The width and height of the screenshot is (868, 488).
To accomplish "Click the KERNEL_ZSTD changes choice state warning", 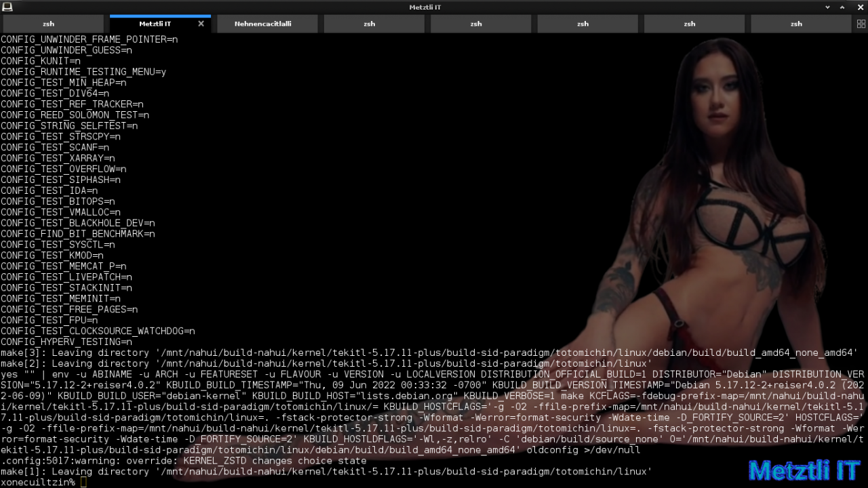I will tap(183, 461).
